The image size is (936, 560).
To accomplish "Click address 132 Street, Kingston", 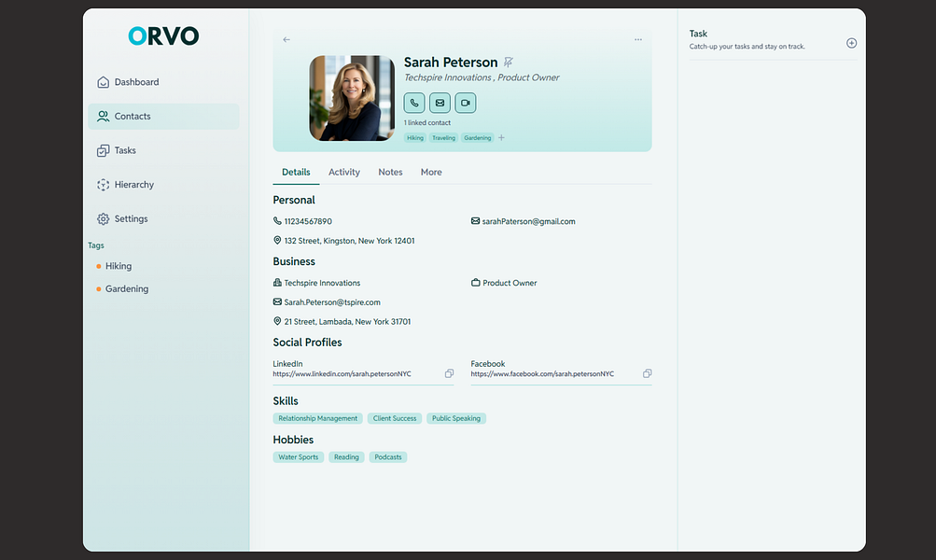I will (349, 241).
